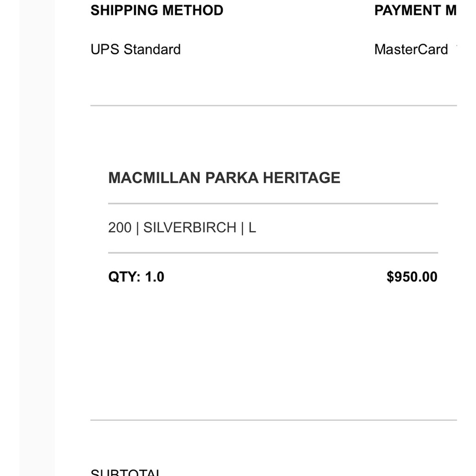Click the 1.0 quantity value
Image resolution: width=476 pixels, height=476 pixels.
(155, 277)
